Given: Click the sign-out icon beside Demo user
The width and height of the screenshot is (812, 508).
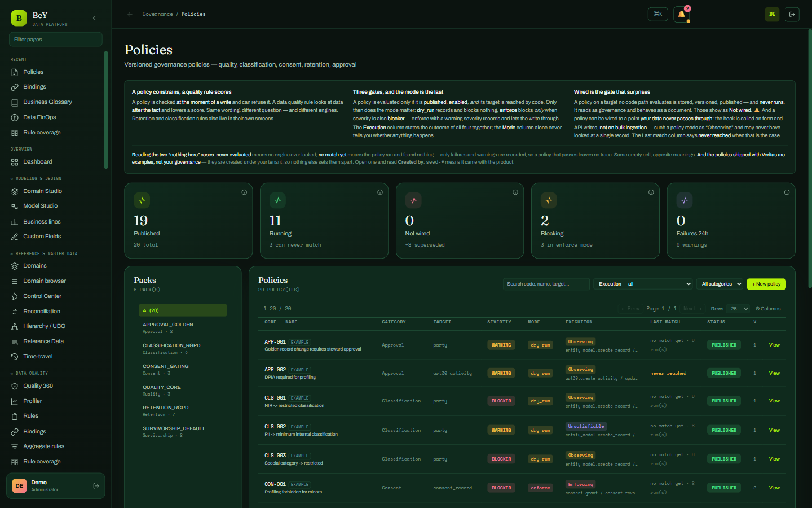Looking at the screenshot, I should click(96, 486).
